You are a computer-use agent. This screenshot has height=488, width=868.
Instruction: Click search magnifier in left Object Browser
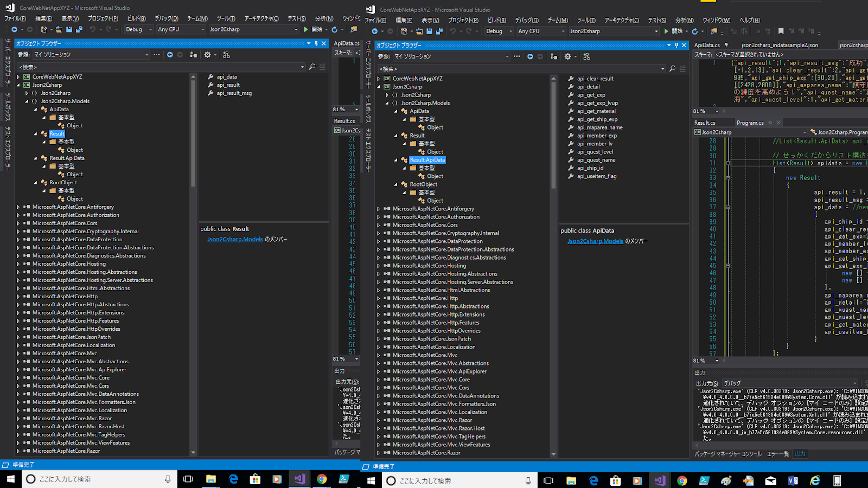pos(312,67)
